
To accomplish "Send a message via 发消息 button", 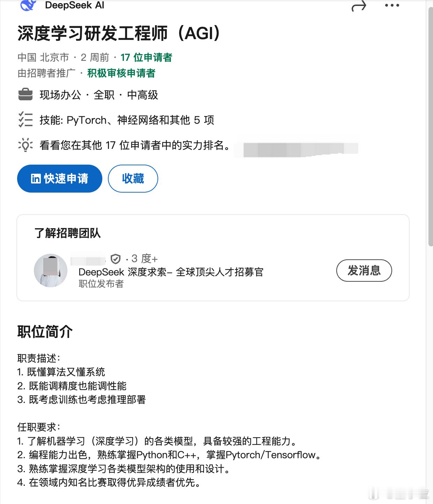I will coord(364,271).
